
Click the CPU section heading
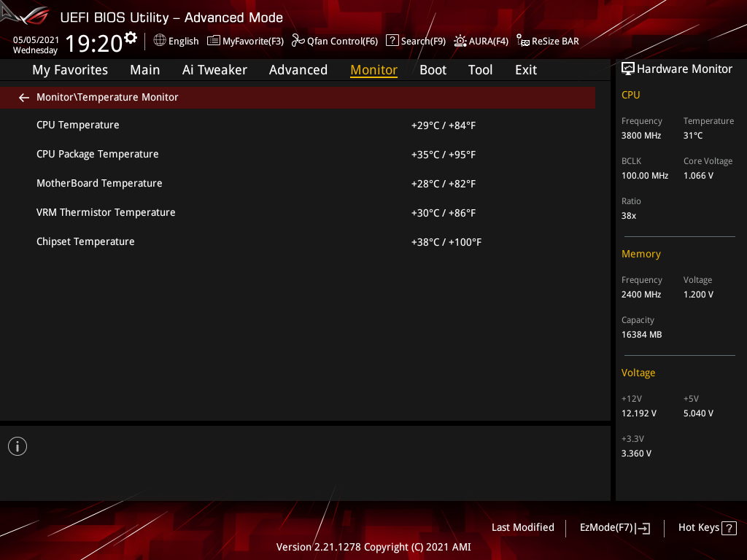pos(631,95)
